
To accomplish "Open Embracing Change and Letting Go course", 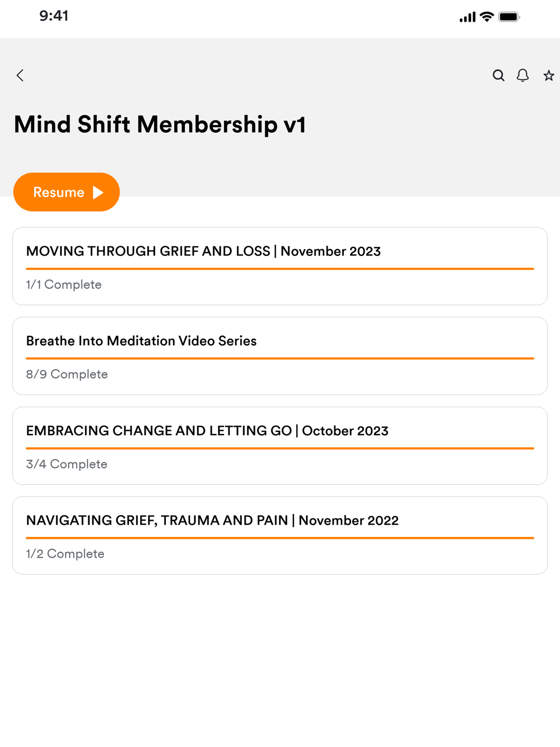I will tap(280, 446).
